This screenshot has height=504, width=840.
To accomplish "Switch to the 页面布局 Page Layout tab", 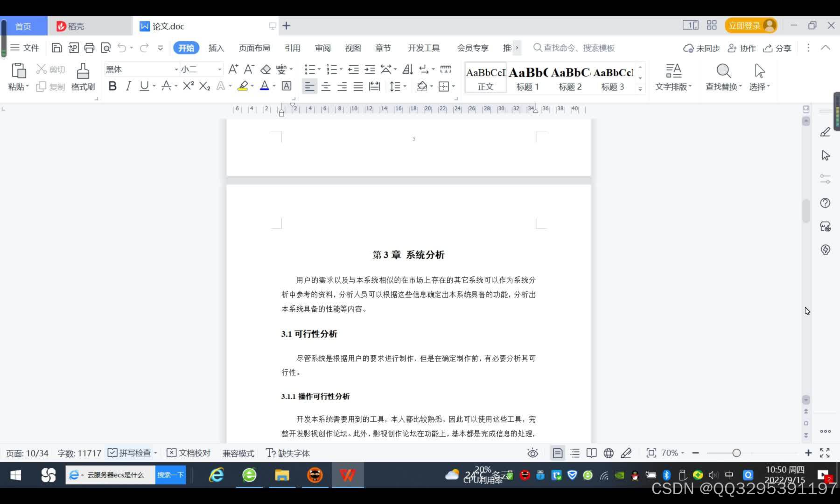I will click(x=254, y=48).
